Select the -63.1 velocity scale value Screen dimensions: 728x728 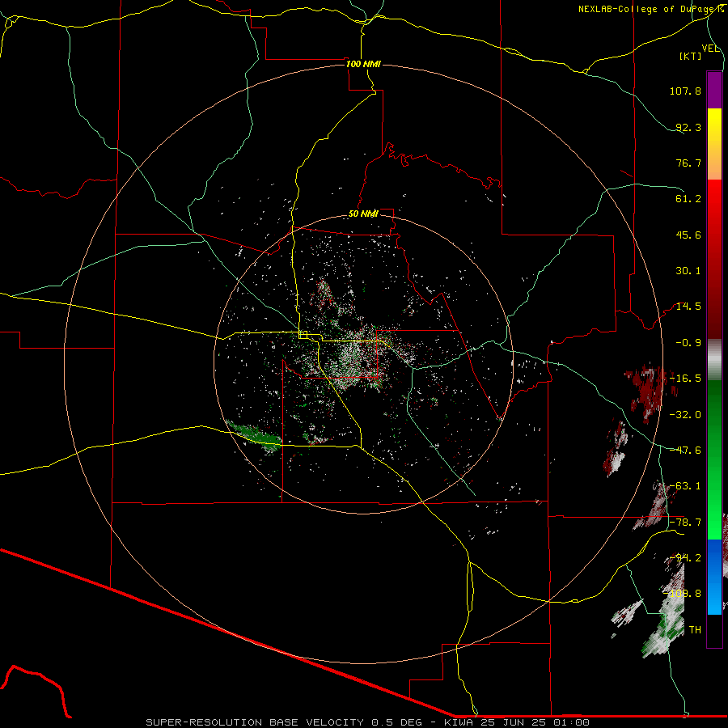[x=685, y=486]
